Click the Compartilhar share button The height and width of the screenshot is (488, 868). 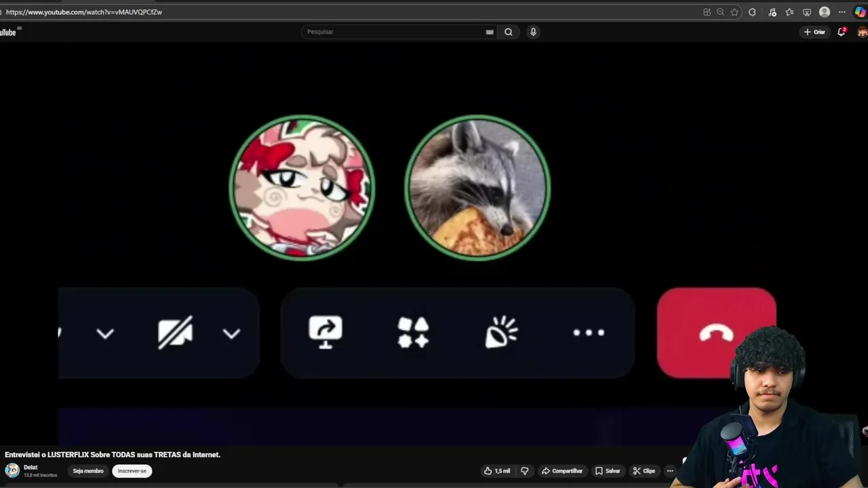(x=562, y=471)
